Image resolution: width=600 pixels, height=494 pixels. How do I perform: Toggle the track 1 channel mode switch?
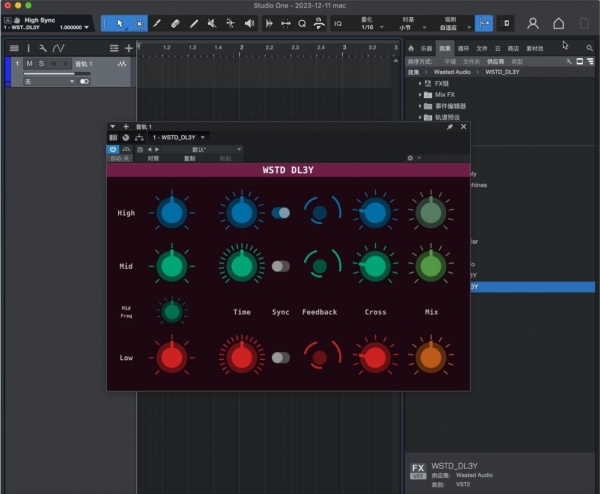coord(84,82)
